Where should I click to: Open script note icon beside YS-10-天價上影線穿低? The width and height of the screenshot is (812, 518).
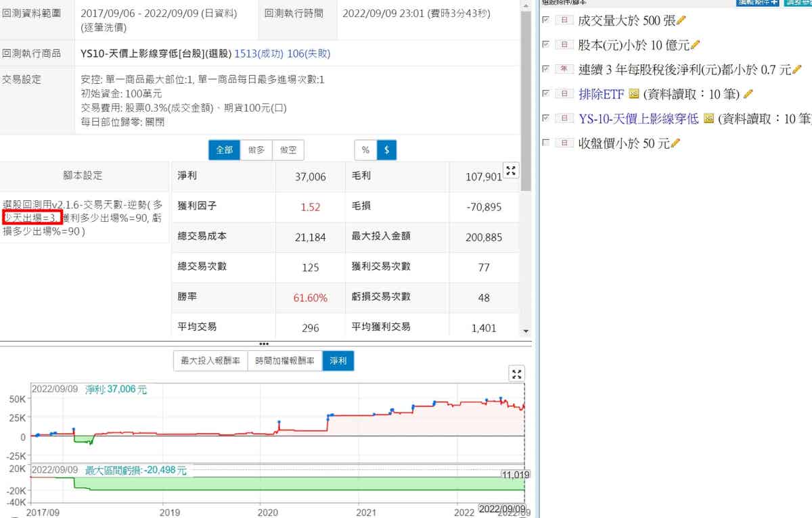click(x=708, y=118)
